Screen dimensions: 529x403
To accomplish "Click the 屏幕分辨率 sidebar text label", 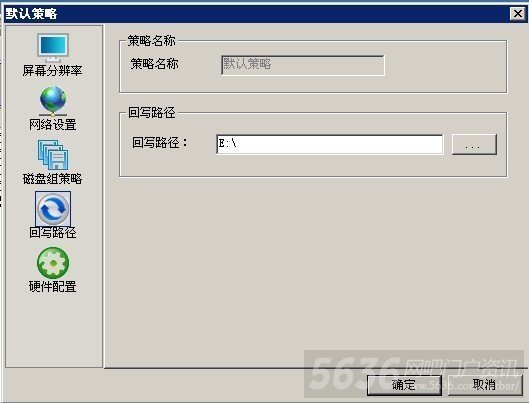I will tap(53, 70).
